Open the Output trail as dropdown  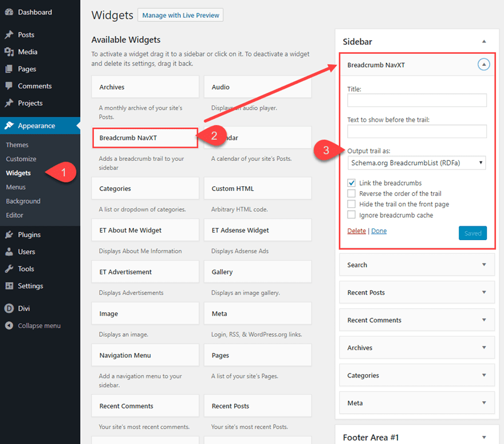(416, 163)
